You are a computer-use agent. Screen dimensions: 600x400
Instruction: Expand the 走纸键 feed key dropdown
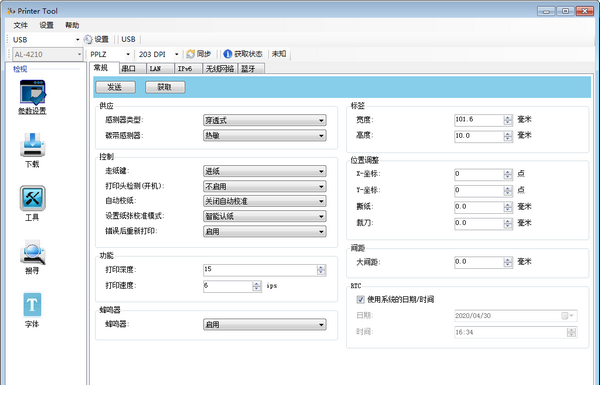tap(265, 171)
